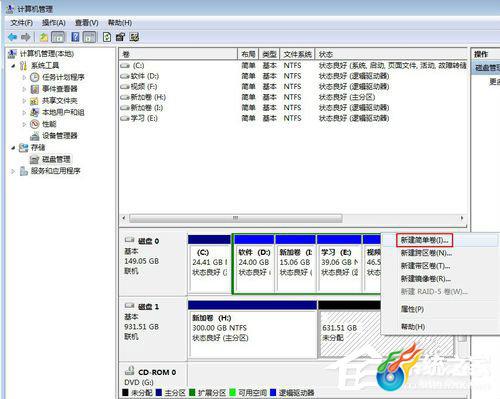Viewport: 500px width, 399px height.
Task: Collapse the 系统工具 tree node
Action: point(13,66)
